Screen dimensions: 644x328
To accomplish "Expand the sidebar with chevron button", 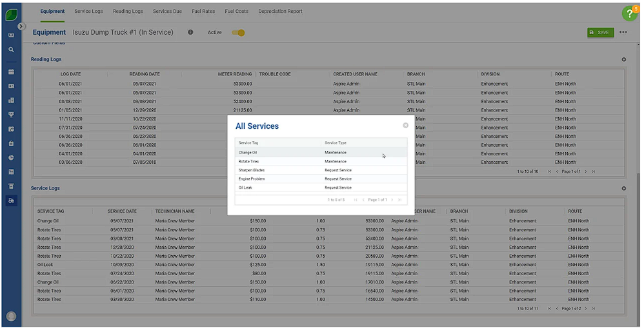I will click(x=21, y=26).
